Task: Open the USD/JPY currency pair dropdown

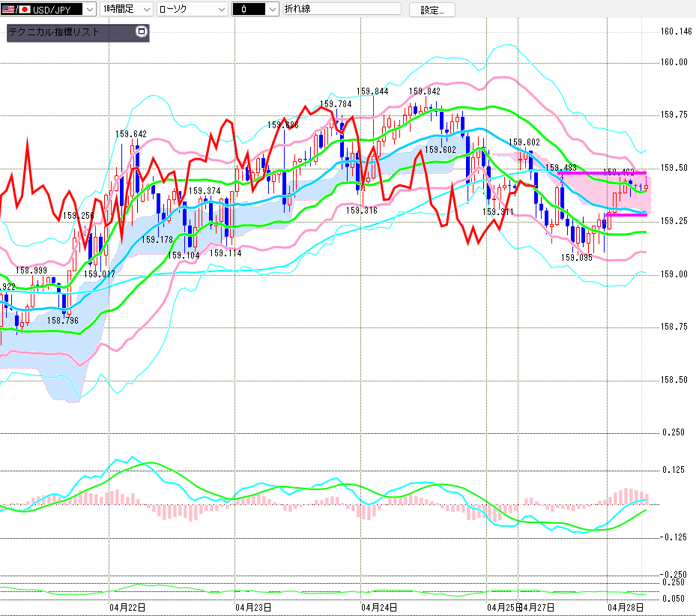Action: pos(88,10)
